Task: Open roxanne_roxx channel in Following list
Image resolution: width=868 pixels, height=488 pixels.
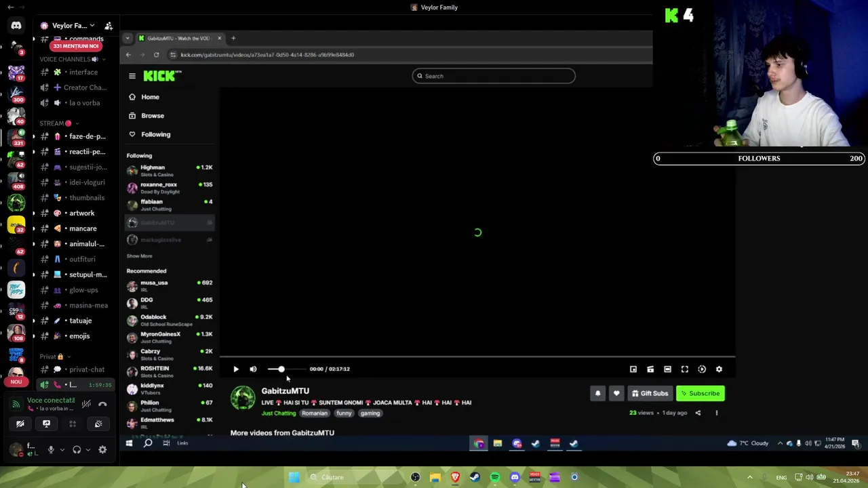Action: point(170,187)
